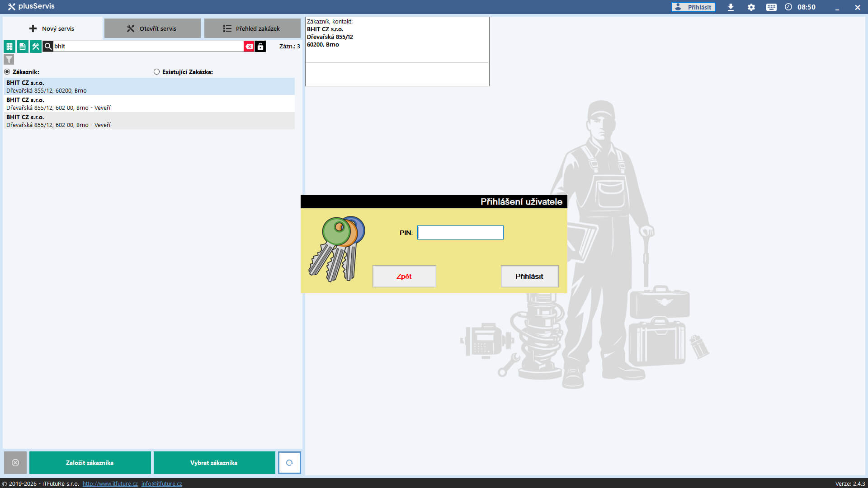Screen dimensions: 868x488
Task: Open the http://www.itfuture.cz link
Action: click(x=110, y=483)
